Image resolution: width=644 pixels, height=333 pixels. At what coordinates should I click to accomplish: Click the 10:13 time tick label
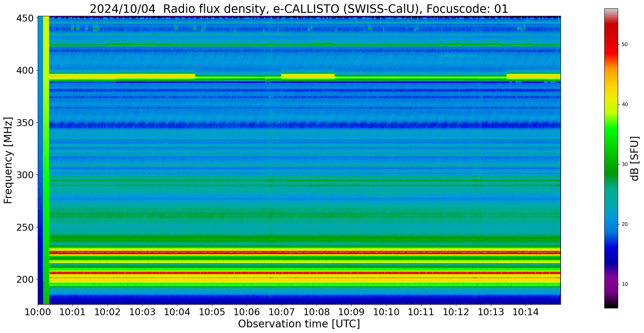pyautogui.click(x=491, y=312)
